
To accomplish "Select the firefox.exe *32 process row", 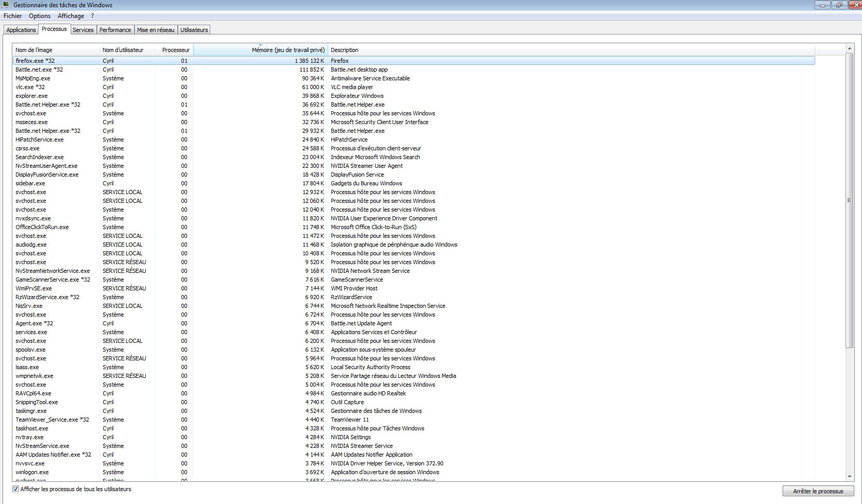I will pos(35,61).
